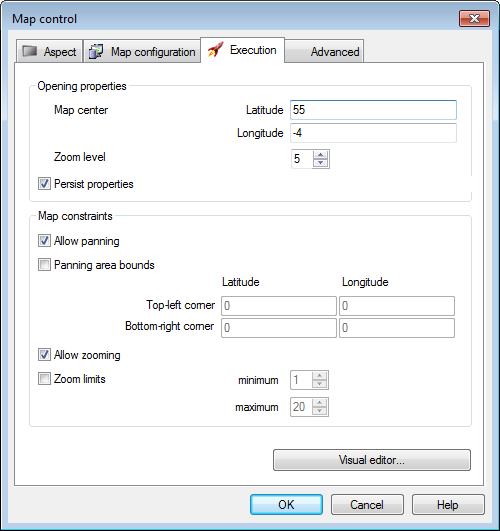Viewport: 500px width, 531px height.
Task: Open Help for this dialog
Action: 448,505
